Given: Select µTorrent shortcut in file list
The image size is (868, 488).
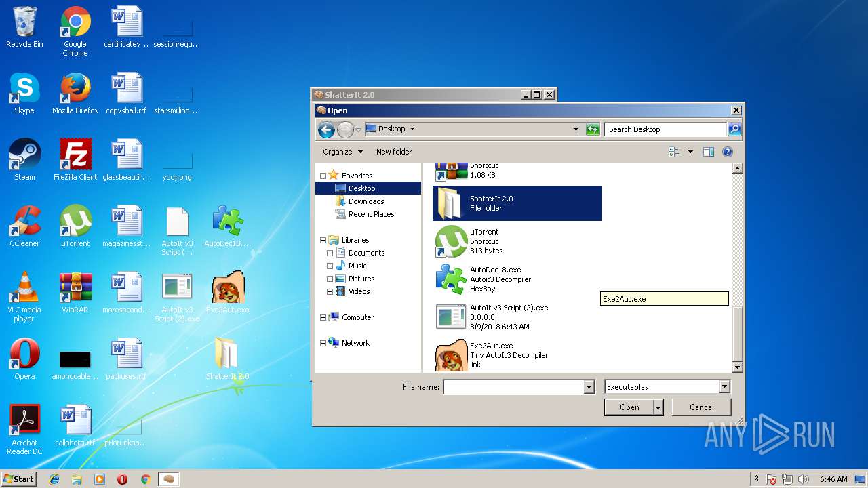Looking at the screenshot, I should click(x=517, y=241).
